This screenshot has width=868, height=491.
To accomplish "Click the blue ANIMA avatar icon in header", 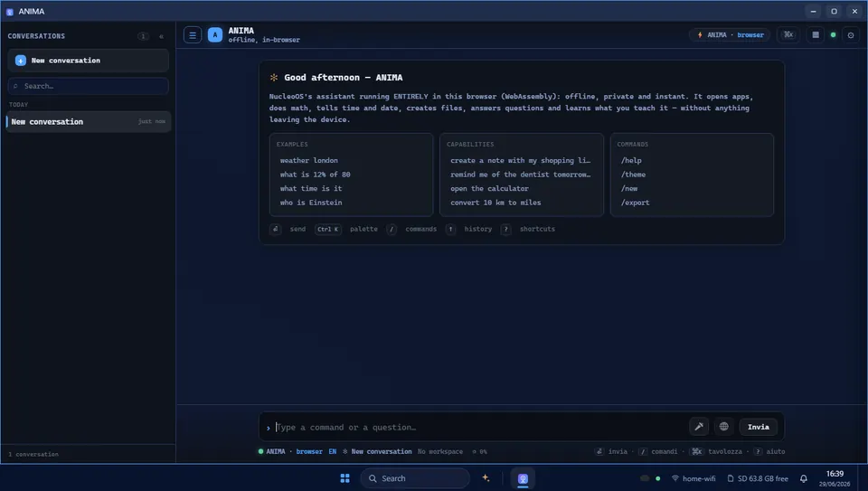I will pos(215,35).
